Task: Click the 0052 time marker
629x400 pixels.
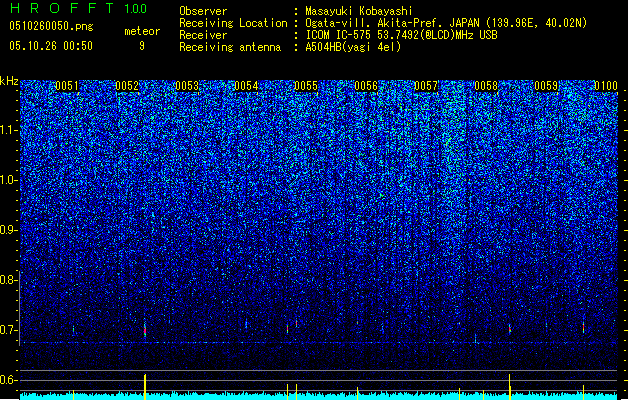Action: 127,86
